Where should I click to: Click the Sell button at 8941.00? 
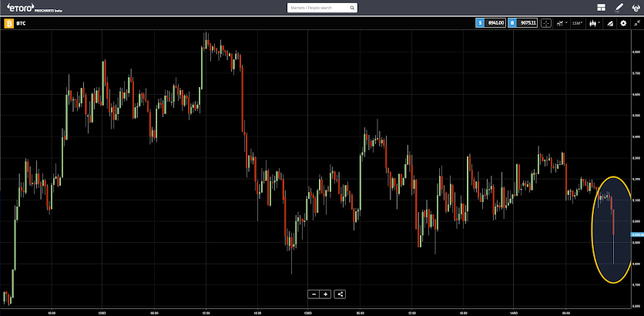click(491, 23)
